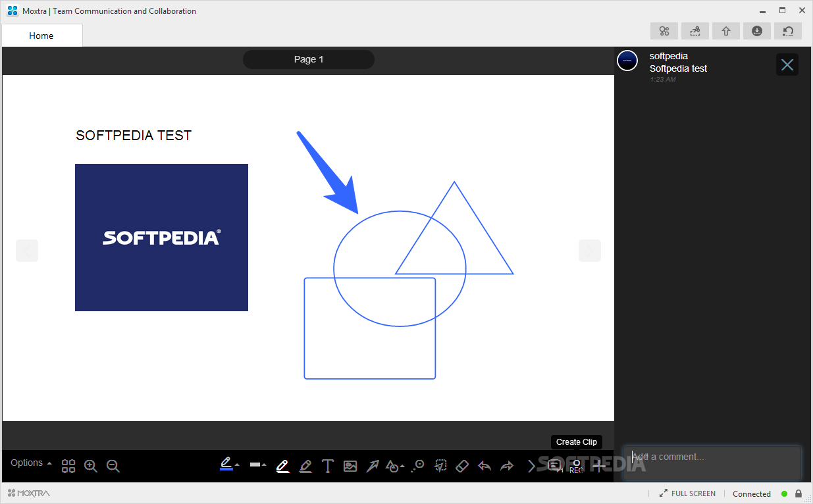The height and width of the screenshot is (504, 813).
Task: Activate the laser pointer tool
Action: [x=418, y=466]
